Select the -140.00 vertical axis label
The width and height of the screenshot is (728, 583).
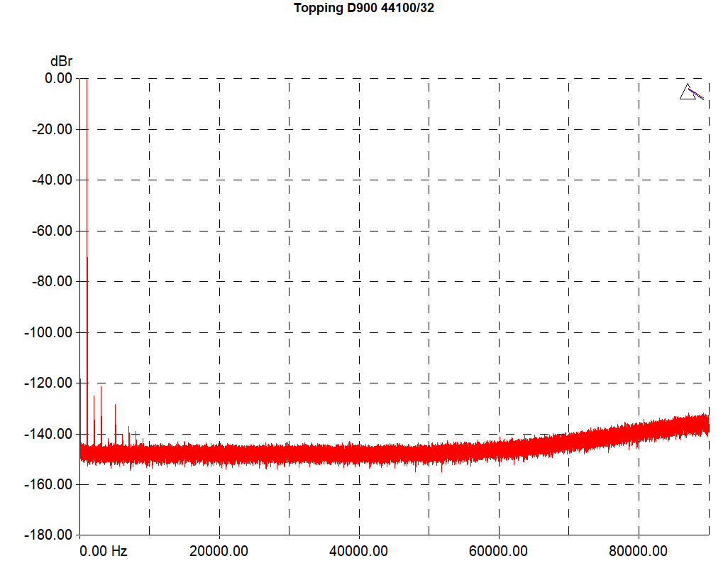point(49,434)
